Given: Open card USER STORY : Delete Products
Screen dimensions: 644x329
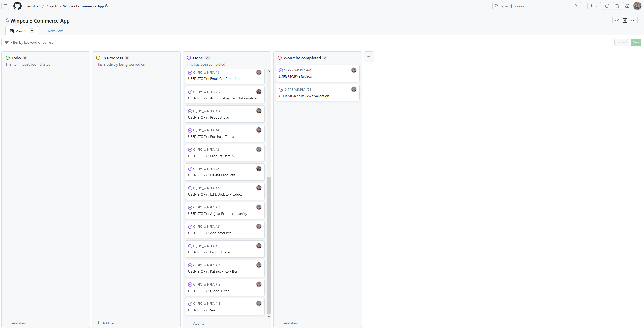Looking at the screenshot, I should point(211,175).
